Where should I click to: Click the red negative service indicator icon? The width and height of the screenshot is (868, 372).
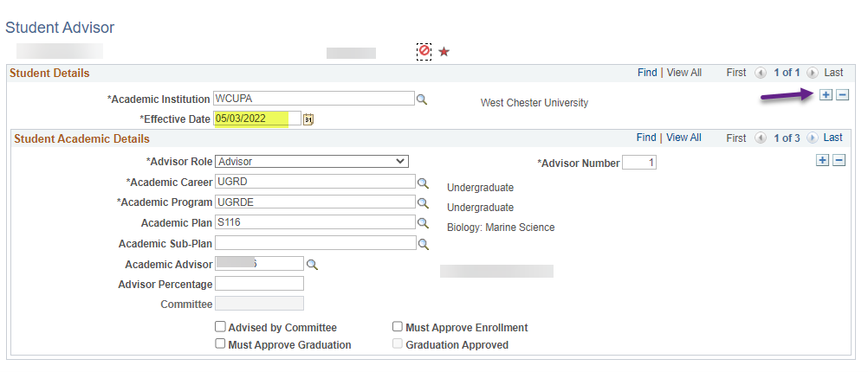(x=424, y=51)
